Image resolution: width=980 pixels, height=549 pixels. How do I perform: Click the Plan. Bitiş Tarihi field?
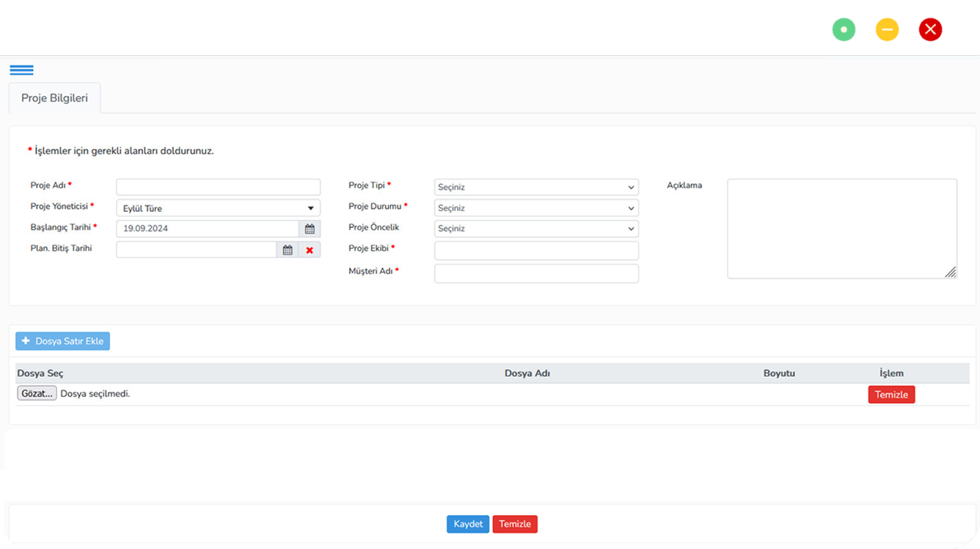[197, 249]
